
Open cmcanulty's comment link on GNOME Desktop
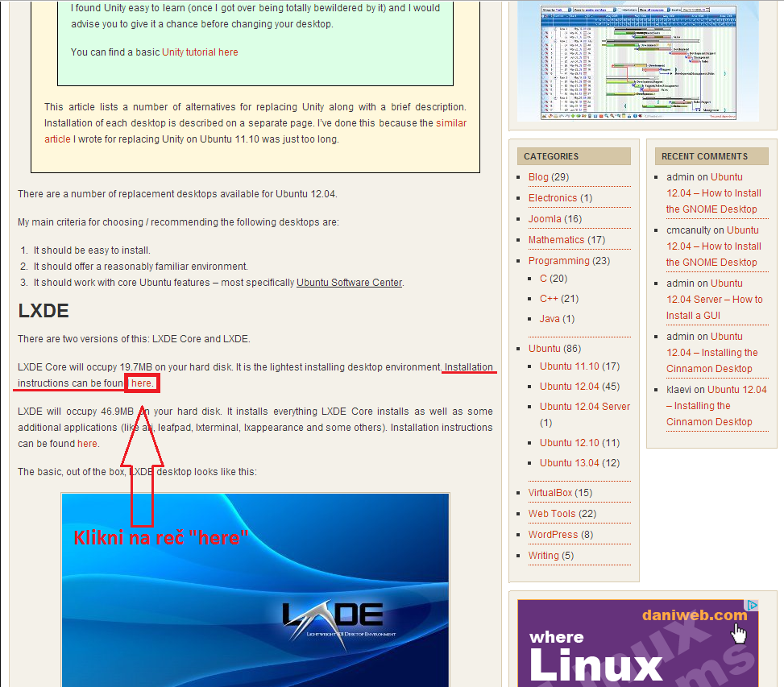click(x=714, y=246)
